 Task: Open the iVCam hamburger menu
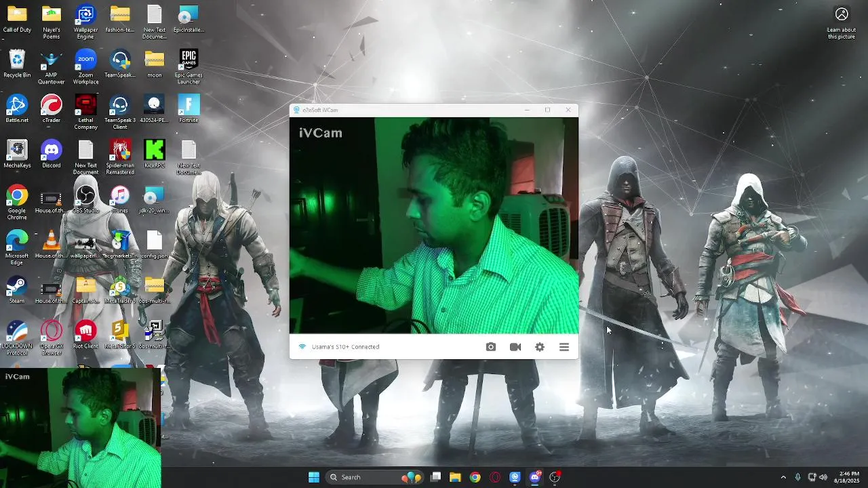coord(564,347)
